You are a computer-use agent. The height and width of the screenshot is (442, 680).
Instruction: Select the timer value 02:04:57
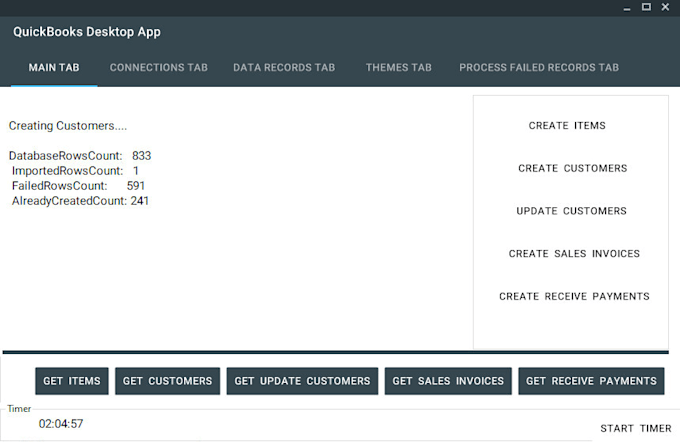pos(61,424)
